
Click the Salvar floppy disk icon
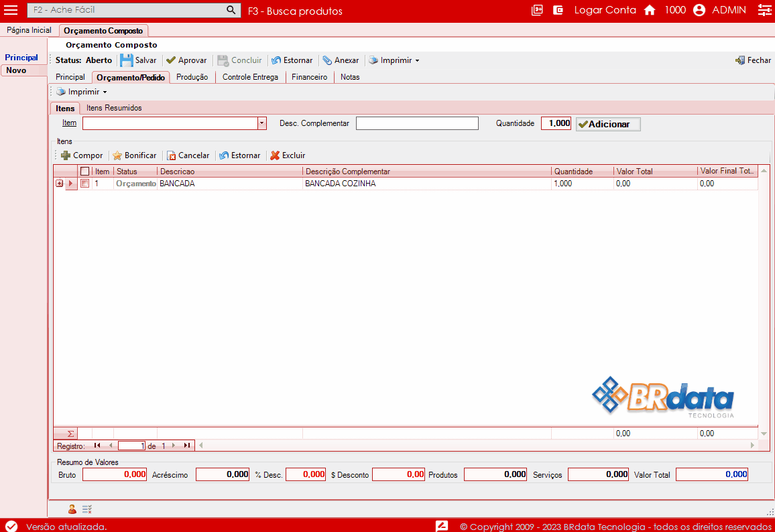pos(127,60)
